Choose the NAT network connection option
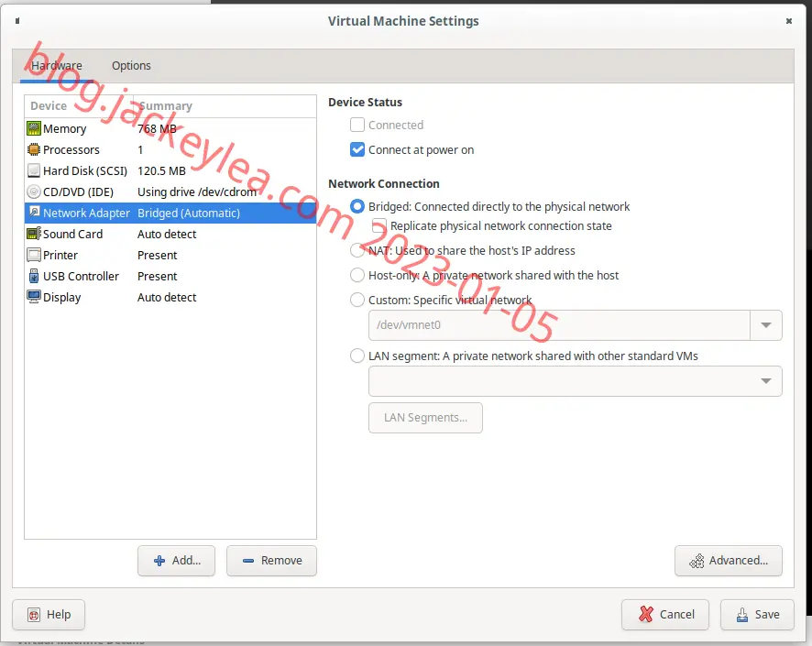The height and width of the screenshot is (646, 812). 357,250
